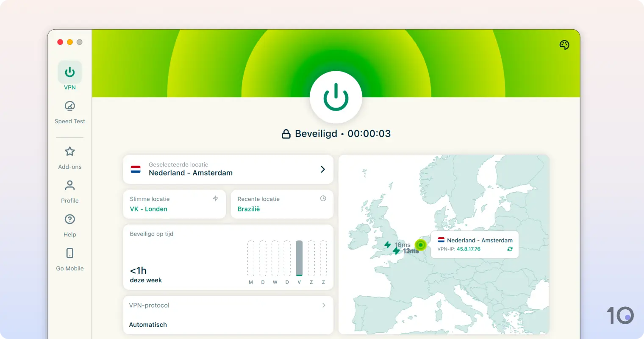This screenshot has height=339, width=644.
Task: Refresh the VPN-IP address
Action: pyautogui.click(x=510, y=249)
